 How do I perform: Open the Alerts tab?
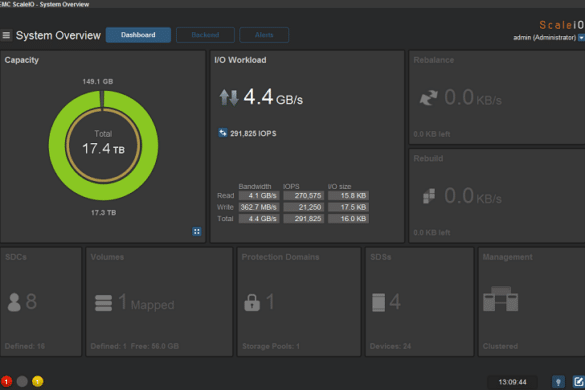264,35
